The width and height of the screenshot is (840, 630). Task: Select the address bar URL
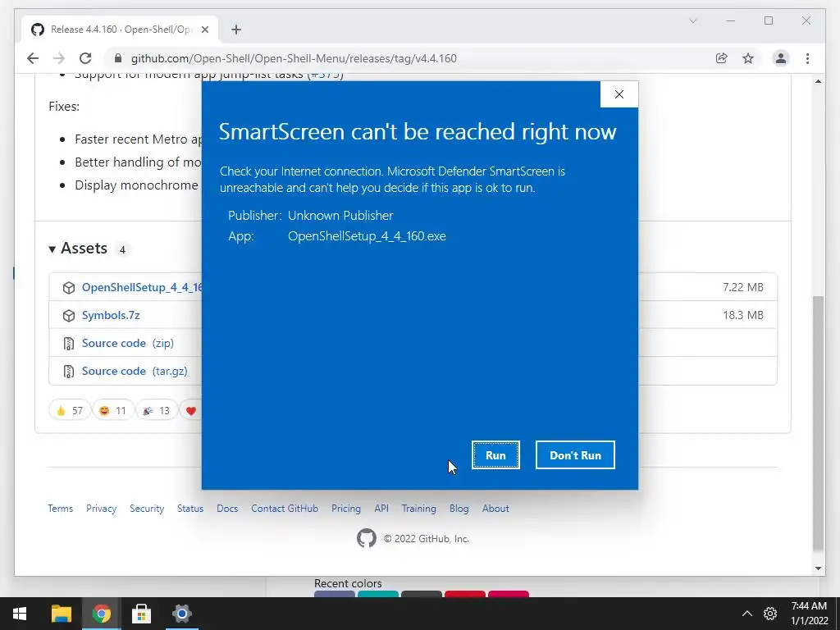tap(294, 58)
